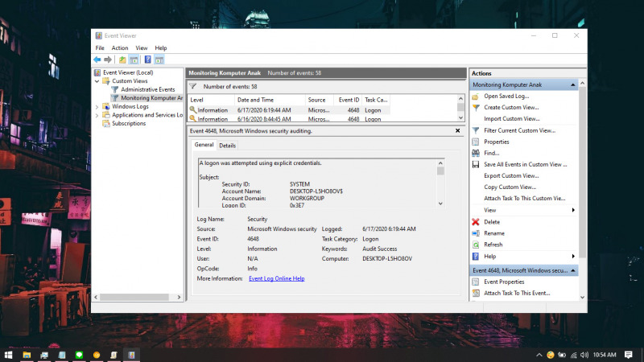Screen dimensions: 644x362
Task: Click the filter icon beside Number of events
Action: (193, 87)
